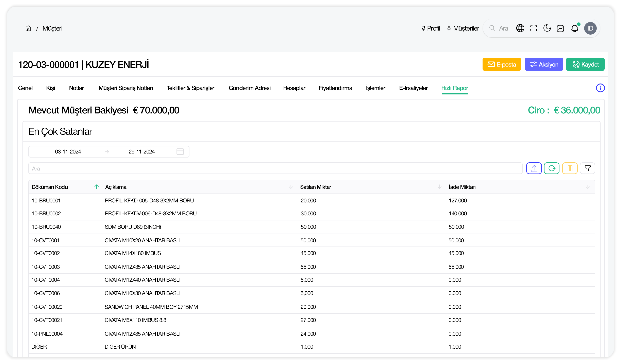Refresh the En Çok Satanlar table
Screen dimensions: 621x364
tap(552, 168)
